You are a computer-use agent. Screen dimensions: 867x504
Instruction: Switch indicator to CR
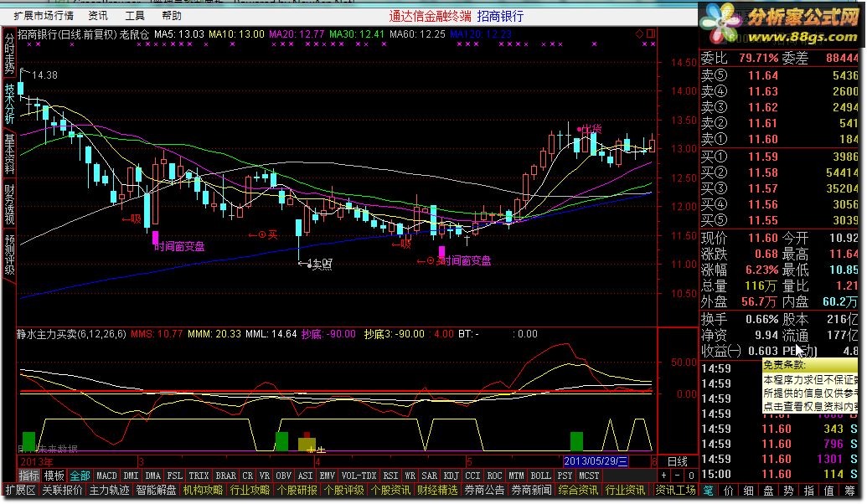coord(248,476)
